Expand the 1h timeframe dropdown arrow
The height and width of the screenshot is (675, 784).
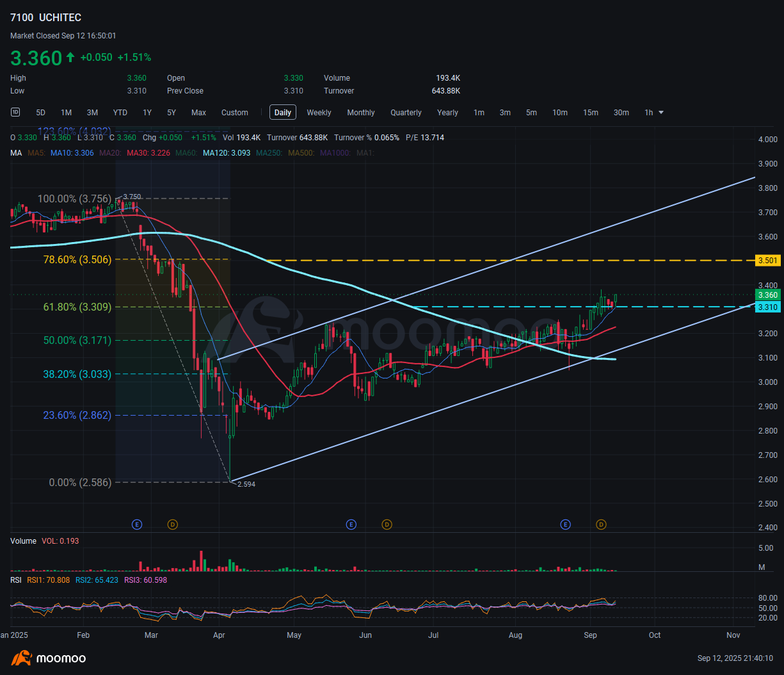(x=661, y=113)
